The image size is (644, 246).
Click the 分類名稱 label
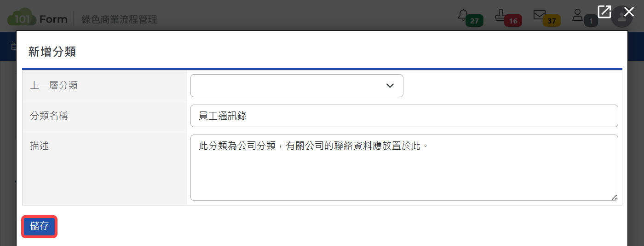[49, 116]
